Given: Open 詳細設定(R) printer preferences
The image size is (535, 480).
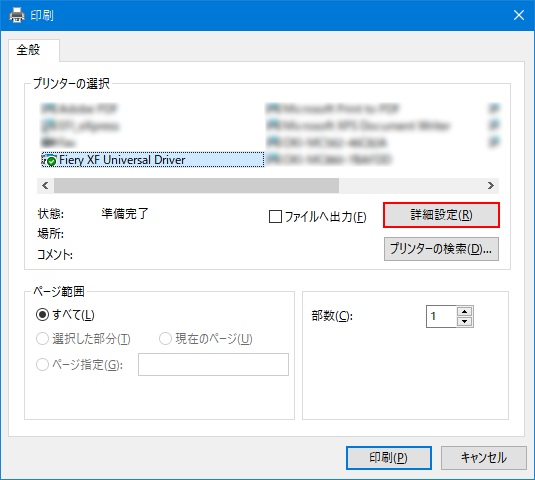Looking at the screenshot, I should (x=441, y=215).
